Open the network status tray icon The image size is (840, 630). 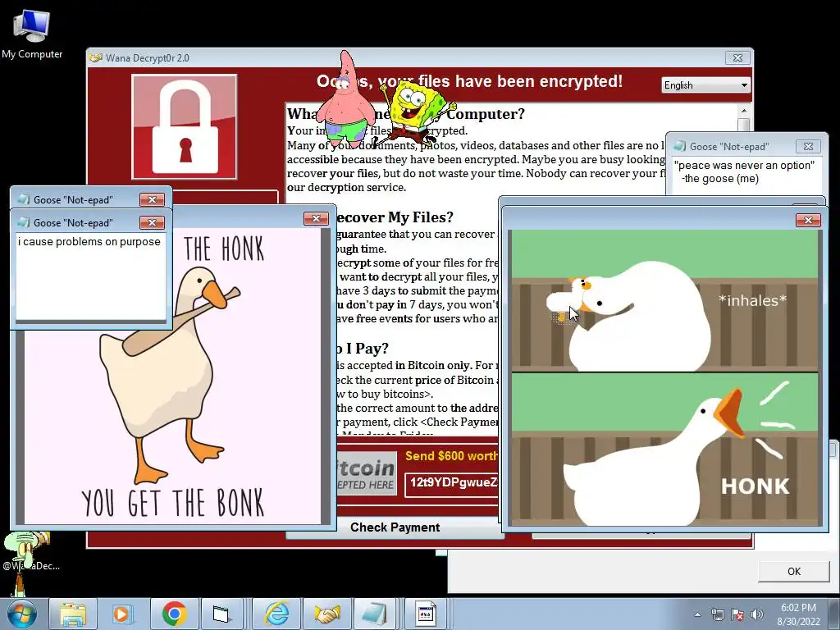717,615
